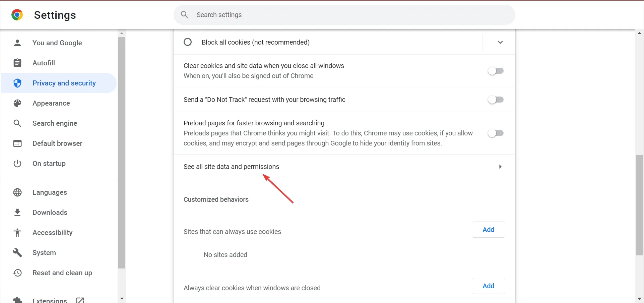Expand Block all cookies details chevron

coord(500,42)
